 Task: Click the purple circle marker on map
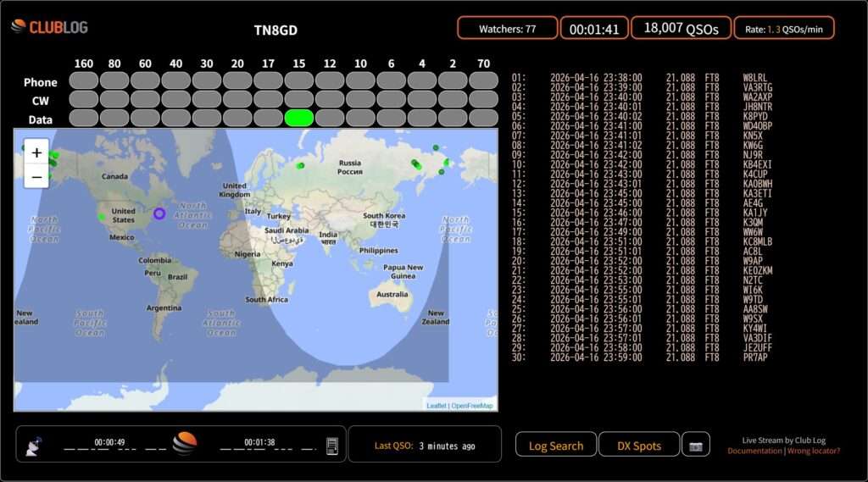coord(159,213)
